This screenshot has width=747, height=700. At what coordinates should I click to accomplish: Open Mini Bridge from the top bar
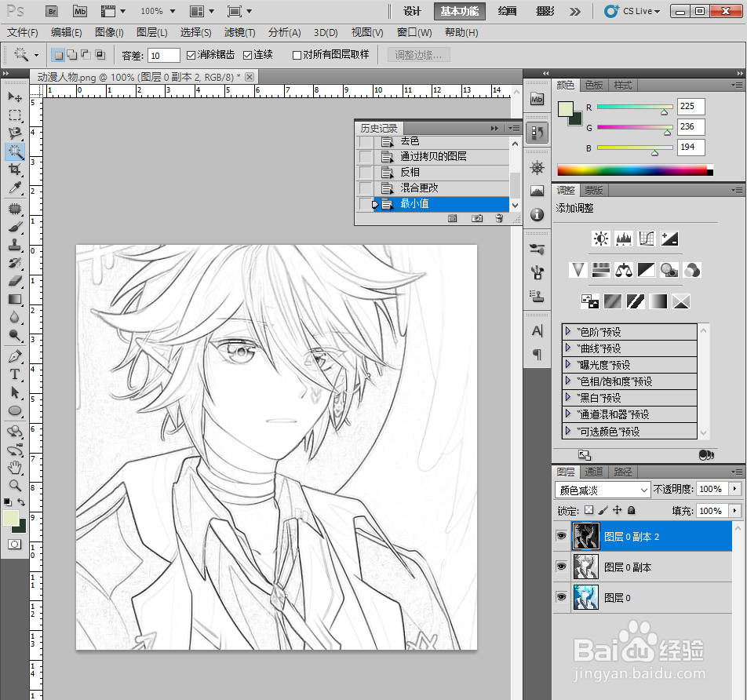pyautogui.click(x=80, y=12)
